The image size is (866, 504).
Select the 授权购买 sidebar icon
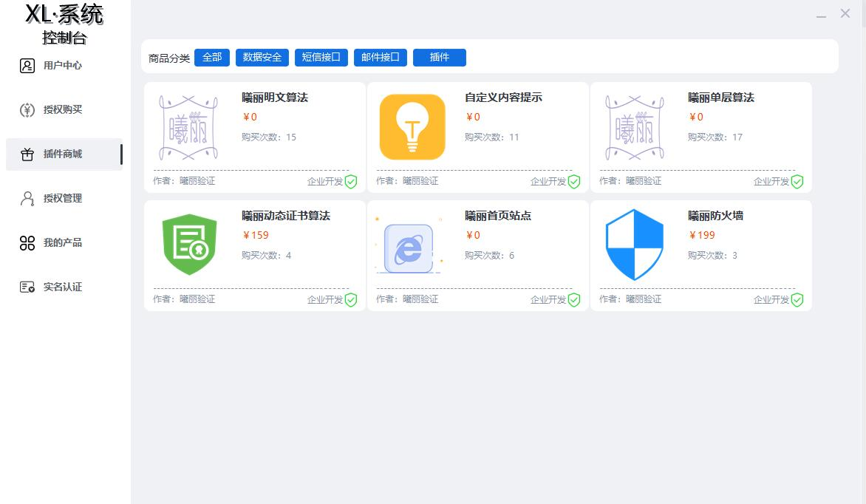26,110
